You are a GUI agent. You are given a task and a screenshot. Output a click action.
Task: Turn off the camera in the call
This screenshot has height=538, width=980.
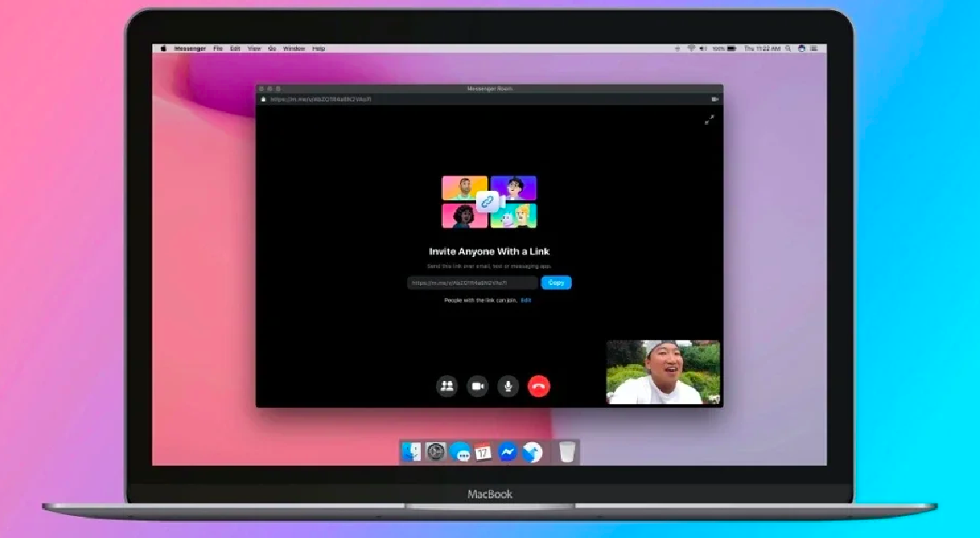coord(478,386)
